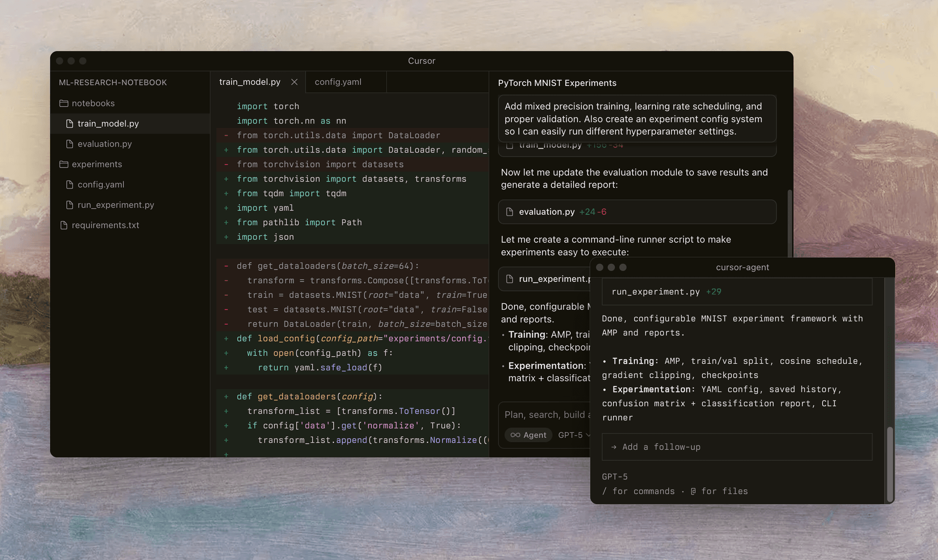938x560 pixels.
Task: Select the train_model.py editor tab
Action: click(250, 82)
